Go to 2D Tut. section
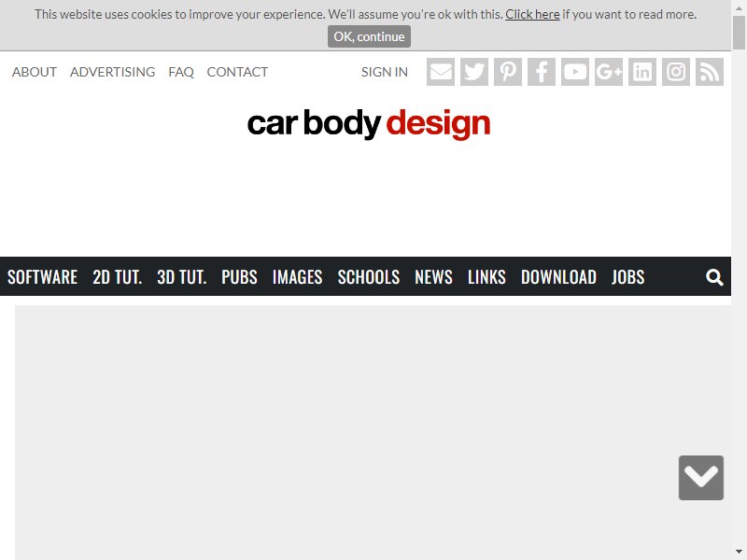Screen dimensions: 747x560 (118, 276)
